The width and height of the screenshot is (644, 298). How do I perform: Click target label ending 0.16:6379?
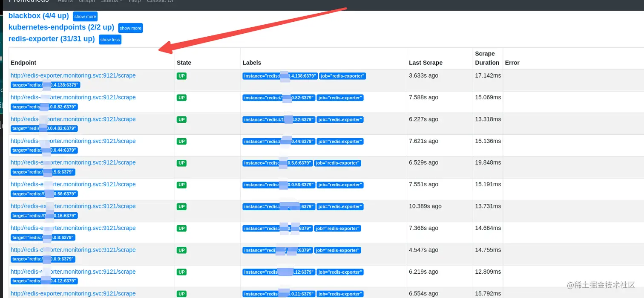[44, 216]
